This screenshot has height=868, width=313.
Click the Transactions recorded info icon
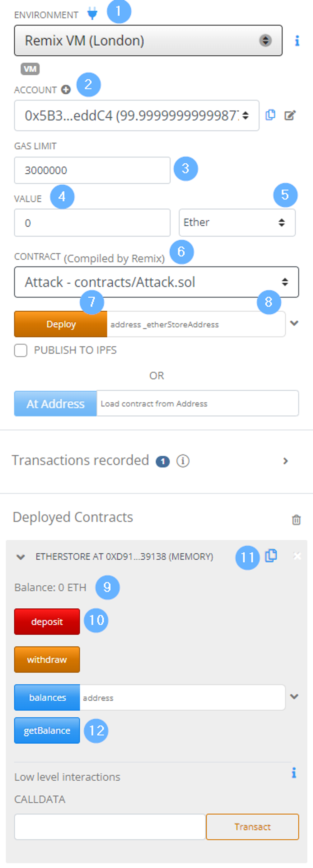183,461
